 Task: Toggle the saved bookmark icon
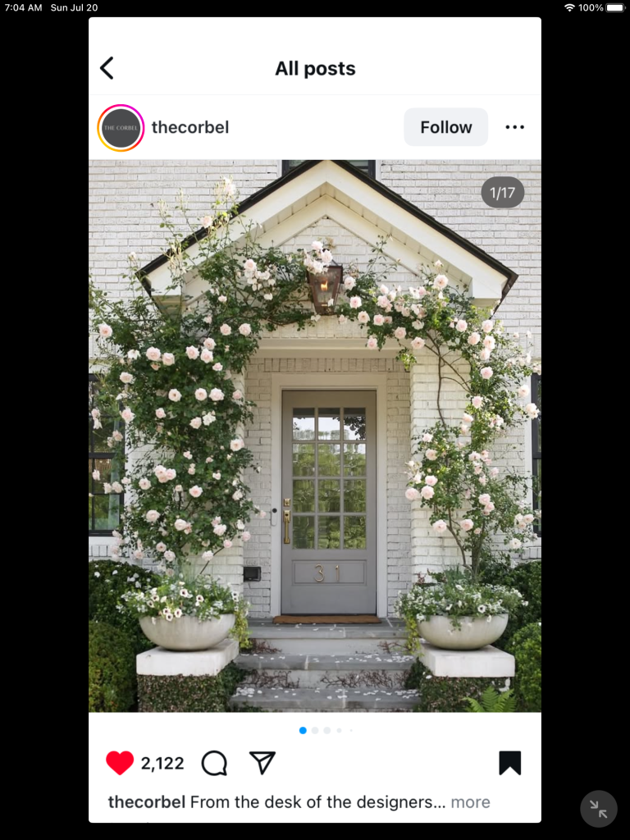point(509,763)
